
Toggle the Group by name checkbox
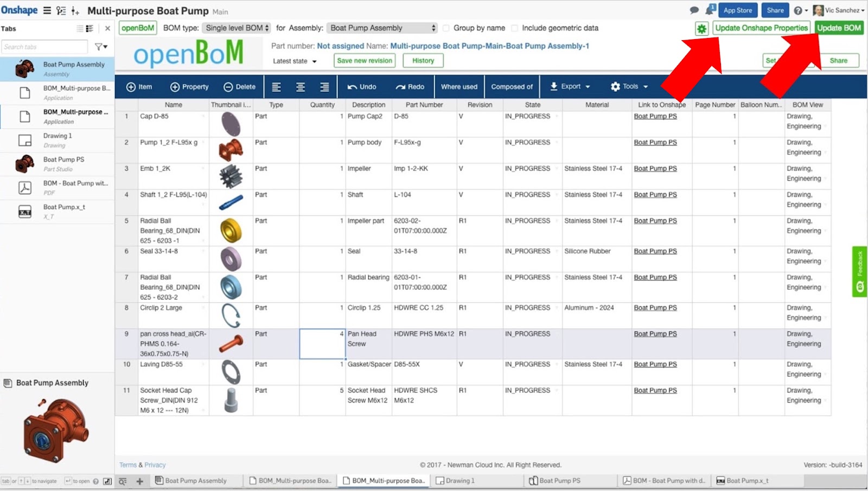pos(446,28)
